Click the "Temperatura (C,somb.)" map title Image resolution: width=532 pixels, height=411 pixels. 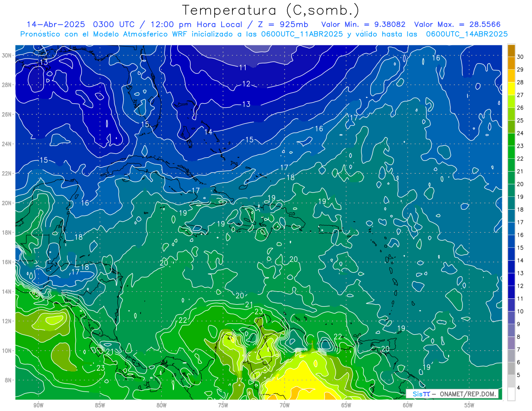click(270, 10)
